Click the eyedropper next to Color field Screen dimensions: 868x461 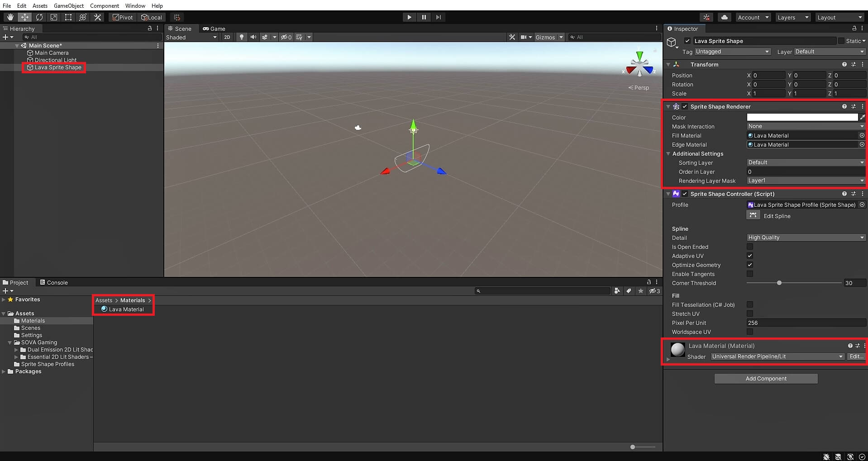863,117
